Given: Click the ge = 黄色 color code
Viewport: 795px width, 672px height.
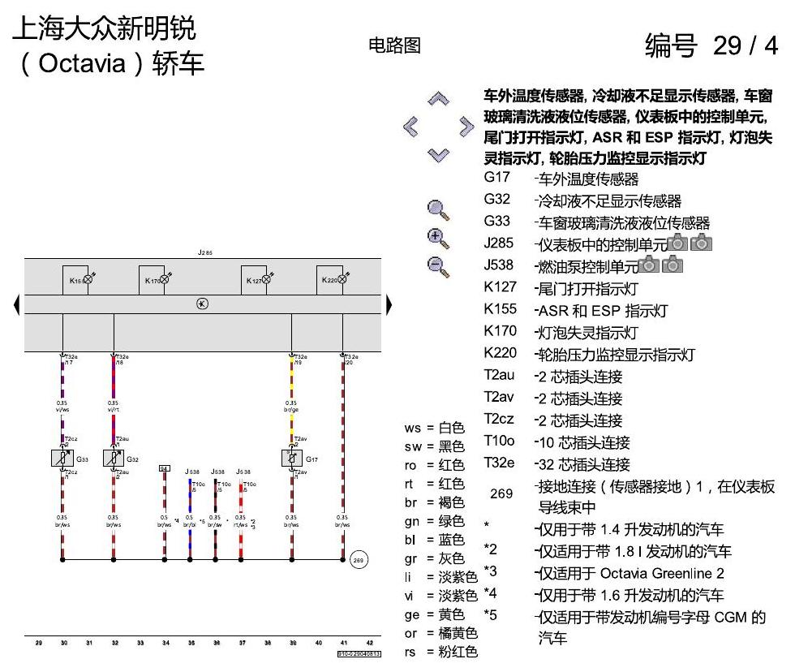Looking at the screenshot, I should click(x=435, y=614).
